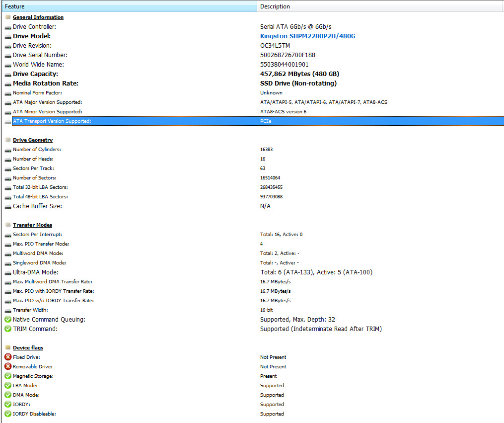Click the Feature column header

coord(129,6)
